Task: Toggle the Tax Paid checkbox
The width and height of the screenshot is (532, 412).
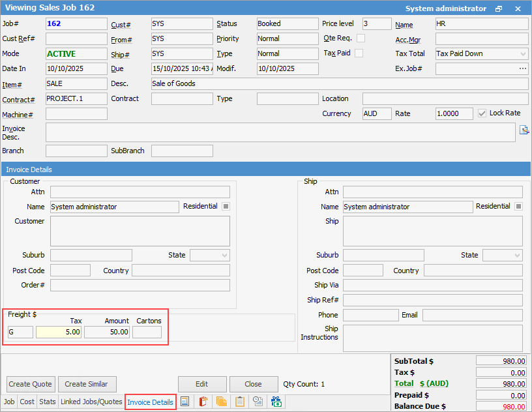Action: point(359,53)
